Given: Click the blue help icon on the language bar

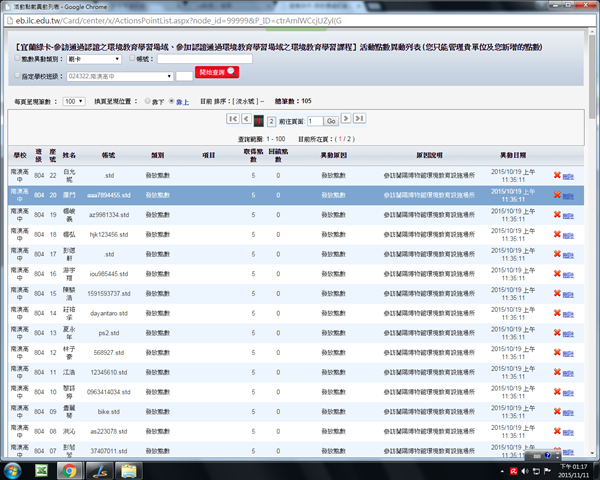Looking at the screenshot, I should 548,456.
